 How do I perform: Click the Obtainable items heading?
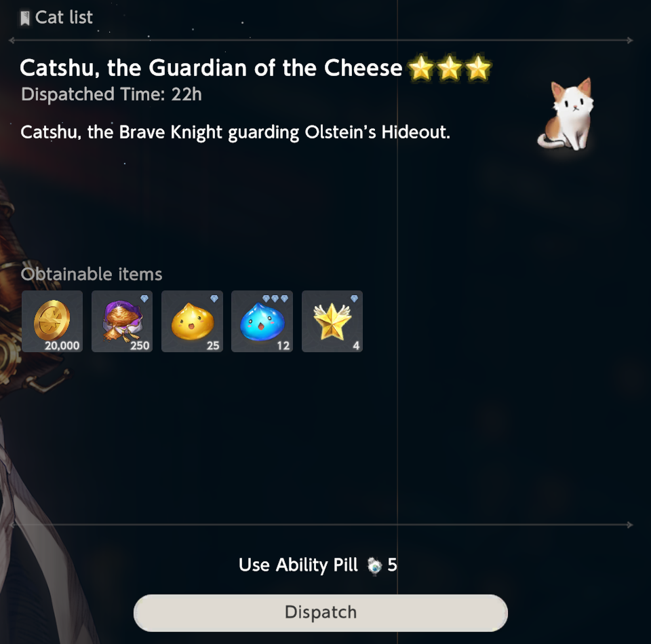coord(92,274)
